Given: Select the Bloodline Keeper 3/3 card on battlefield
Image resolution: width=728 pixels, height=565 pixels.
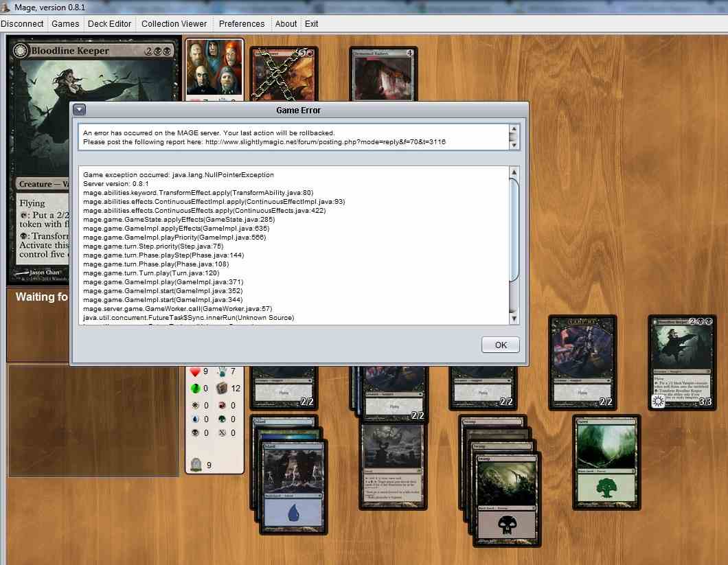Looking at the screenshot, I should 682,362.
